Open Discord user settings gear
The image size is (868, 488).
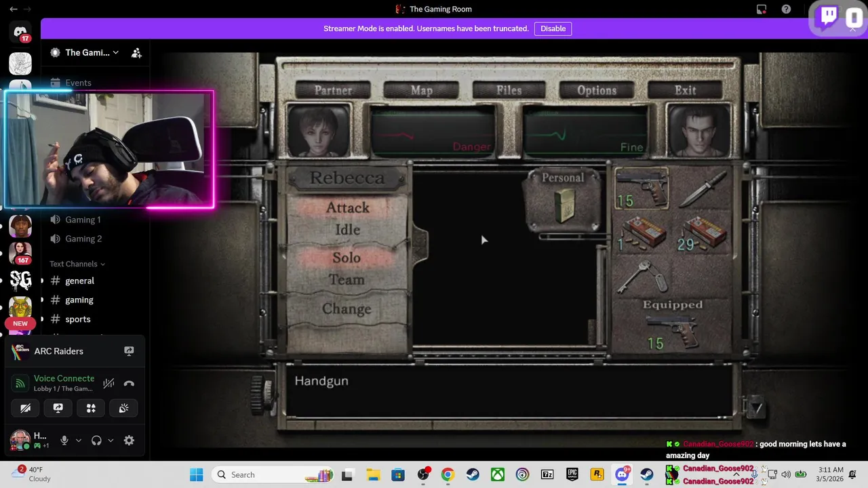click(x=129, y=441)
